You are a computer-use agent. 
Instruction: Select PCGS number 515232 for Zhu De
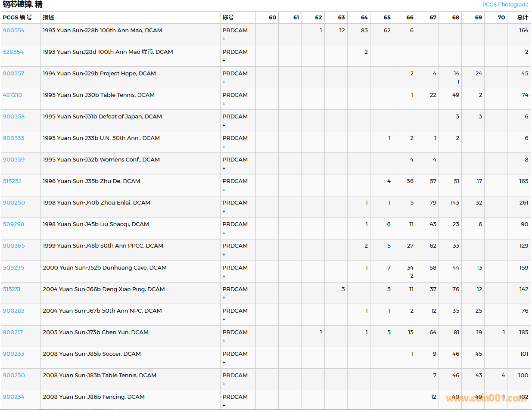pyautogui.click(x=12, y=181)
